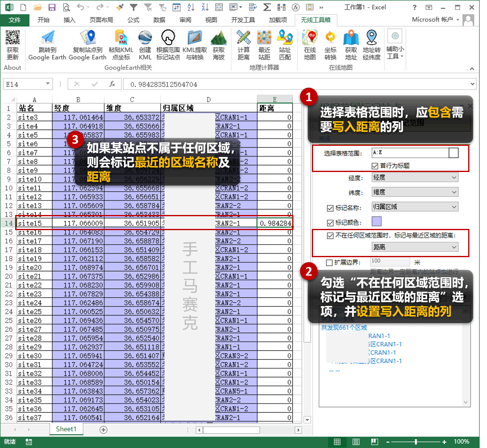Click 跳转到 Google Earth icon
The width and height of the screenshot is (487, 448).
point(47,37)
